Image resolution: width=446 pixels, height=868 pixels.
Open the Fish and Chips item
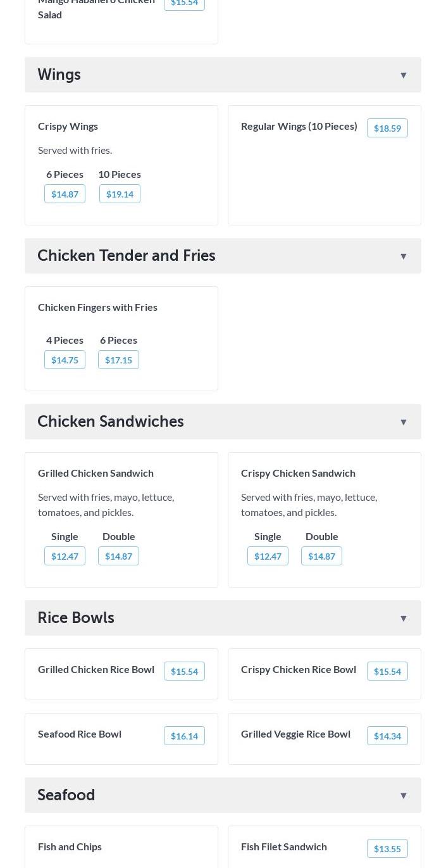(x=70, y=846)
